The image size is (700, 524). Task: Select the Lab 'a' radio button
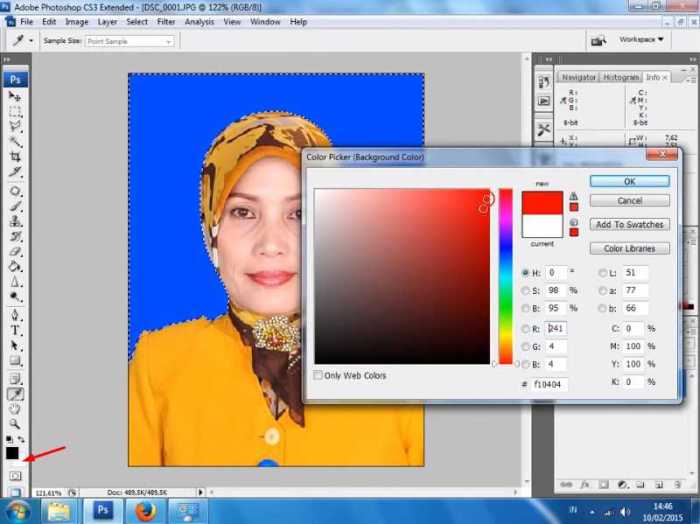point(603,291)
